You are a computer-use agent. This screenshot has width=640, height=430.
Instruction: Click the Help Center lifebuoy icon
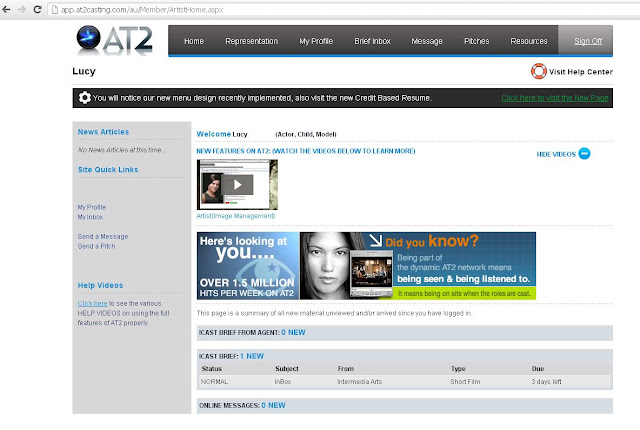coord(538,71)
